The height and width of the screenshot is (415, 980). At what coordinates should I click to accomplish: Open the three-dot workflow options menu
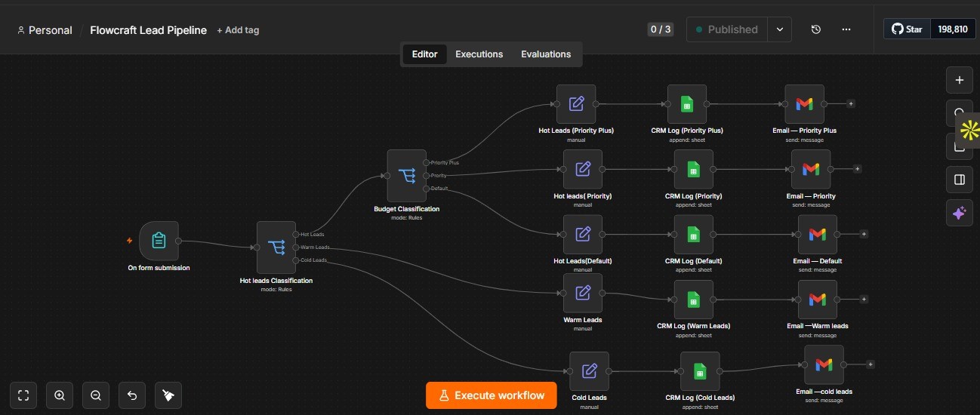[846, 29]
